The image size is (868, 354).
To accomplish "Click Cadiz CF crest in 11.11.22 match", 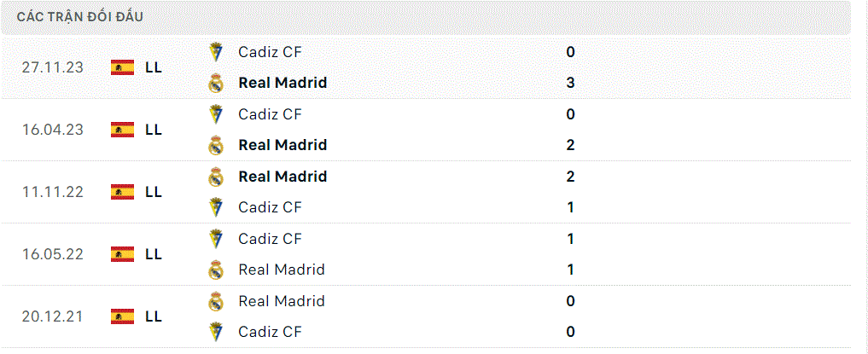I will click(215, 207).
